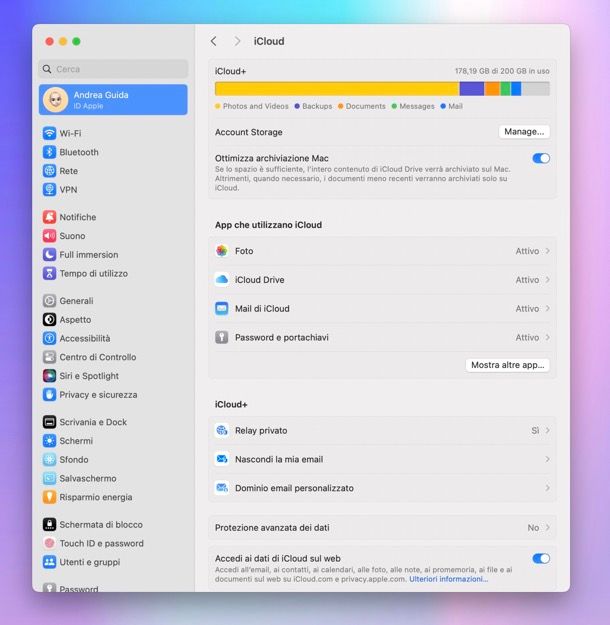Go forward with the forward arrow
Screen dimensions: 610x625
coord(237,41)
